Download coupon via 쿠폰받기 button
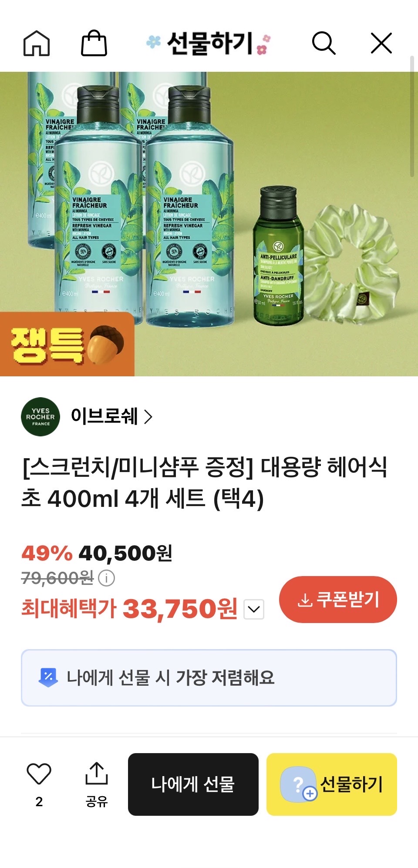 338,600
